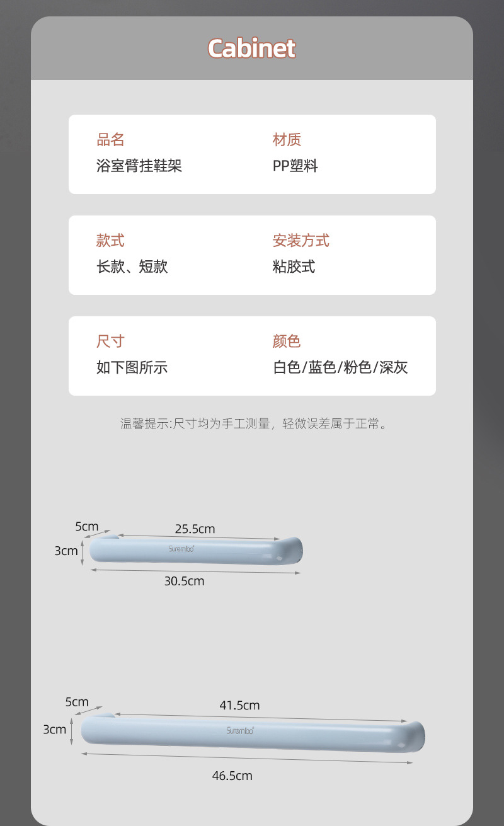The image size is (504, 826).
Task: Select the 如下图所示 size text
Action: click(132, 367)
